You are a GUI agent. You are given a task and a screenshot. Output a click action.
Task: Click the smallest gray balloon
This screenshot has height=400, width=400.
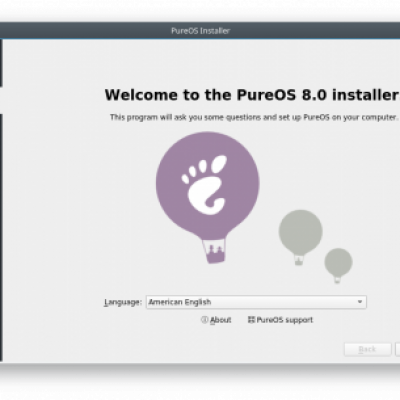[338, 265]
